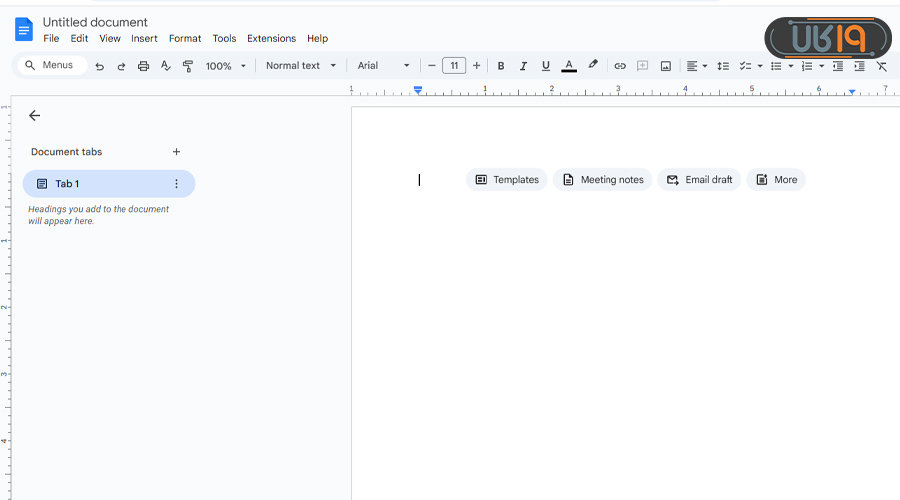Click the spelling and grammar check icon
The width and height of the screenshot is (900, 500).
click(166, 66)
